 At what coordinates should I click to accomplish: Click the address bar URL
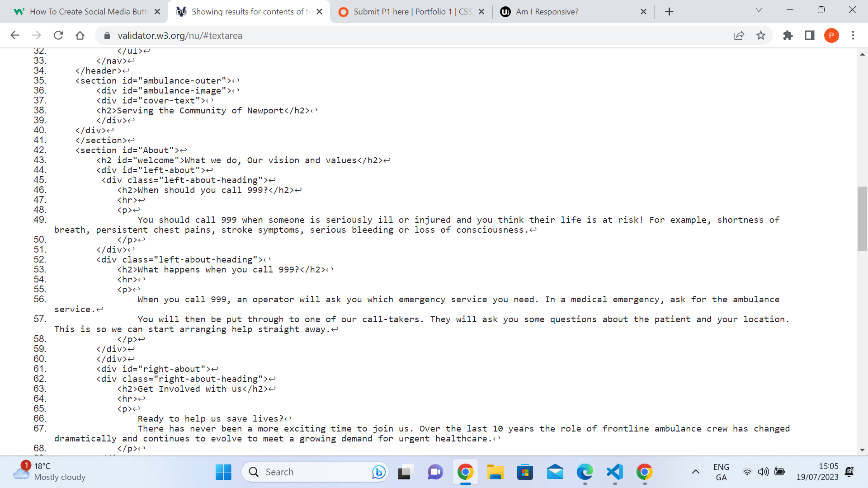point(180,35)
